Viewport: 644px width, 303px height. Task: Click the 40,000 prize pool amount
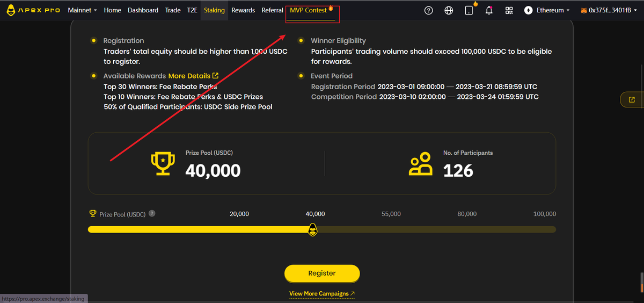coord(213,170)
